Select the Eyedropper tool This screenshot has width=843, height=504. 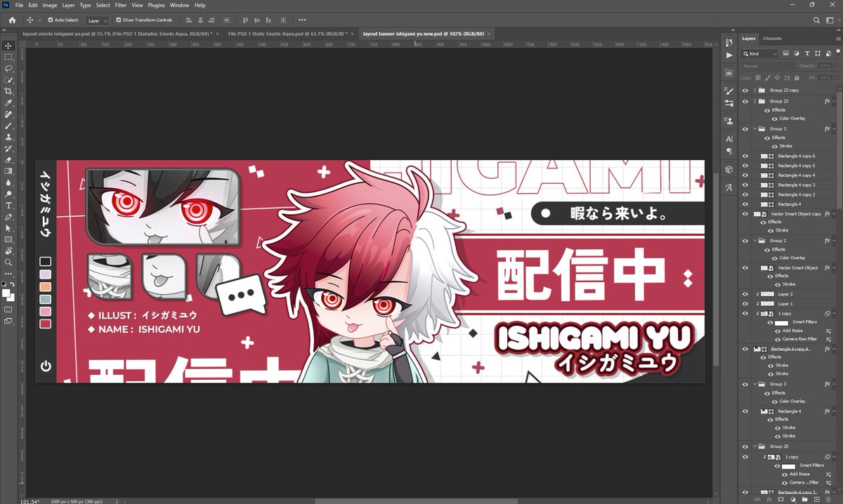(x=8, y=102)
